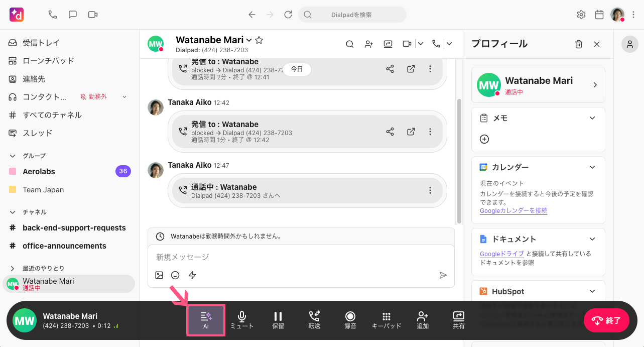Image resolution: width=644 pixels, height=347 pixels.
Task: Open Watanabe Mari profile card chevron
Action: (595, 85)
